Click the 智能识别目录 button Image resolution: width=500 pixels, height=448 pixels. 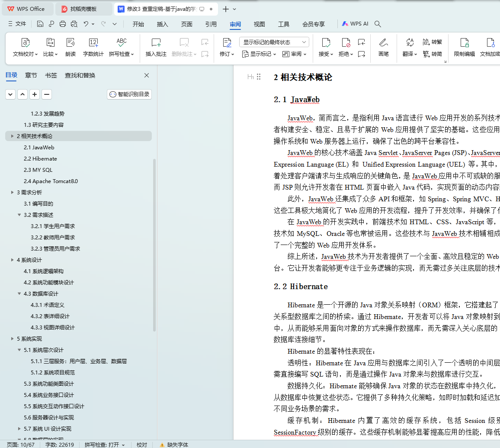(129, 94)
